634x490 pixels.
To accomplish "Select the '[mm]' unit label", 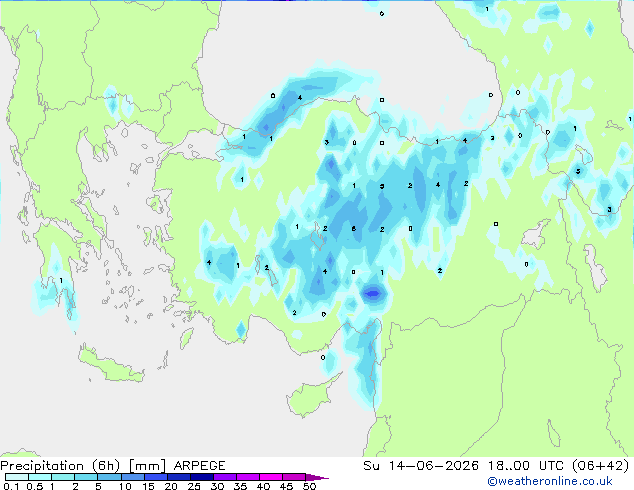I will pos(147,466).
